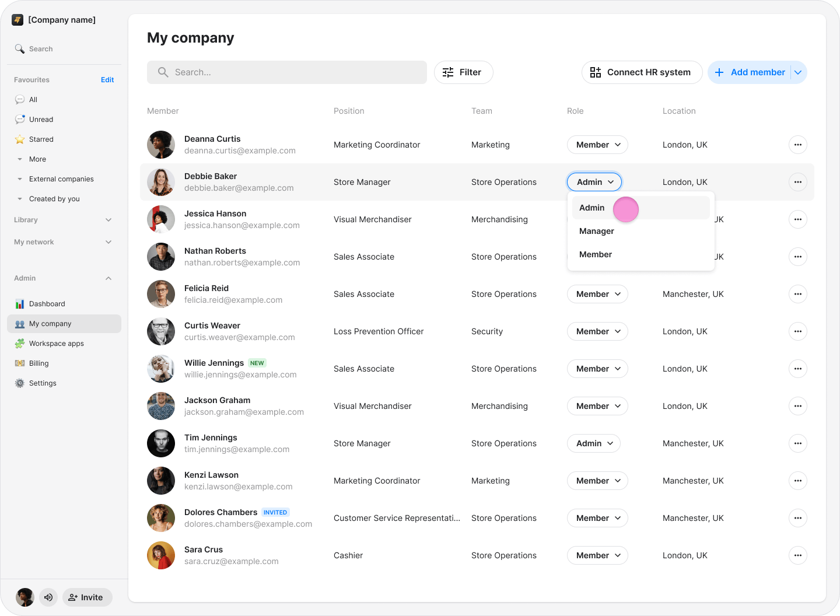Click Jessica Hanson's avatar photo
This screenshot has width=840, height=616.
[x=161, y=219]
